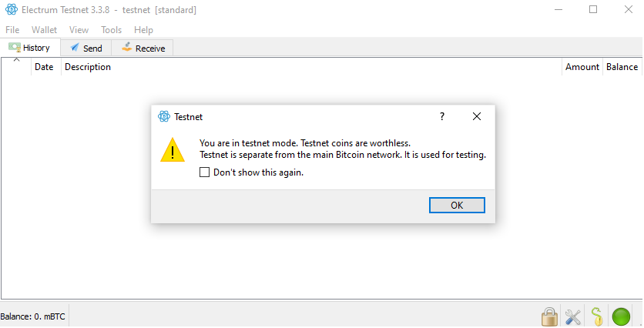
Task: Click the Balance mBTC status label
Action: tap(33, 316)
